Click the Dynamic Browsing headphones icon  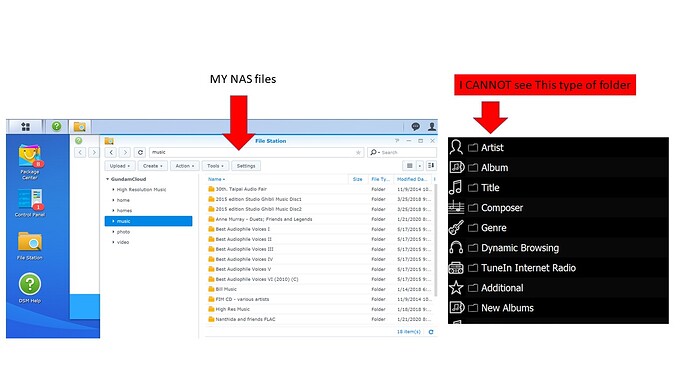coord(456,248)
